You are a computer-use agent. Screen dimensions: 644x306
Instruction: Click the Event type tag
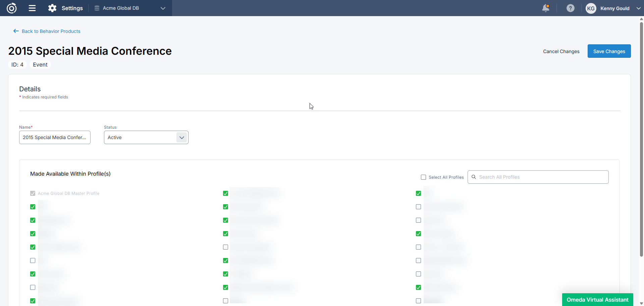[x=40, y=64]
